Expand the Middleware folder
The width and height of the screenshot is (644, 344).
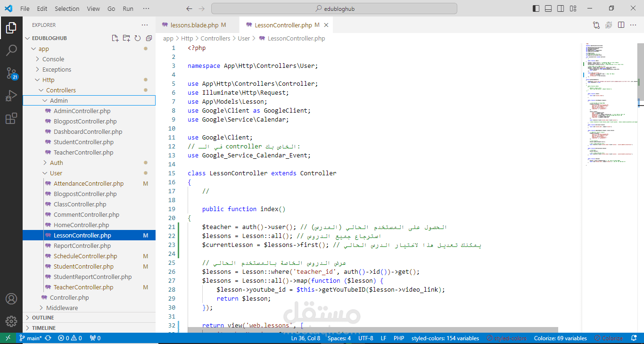click(89, 308)
